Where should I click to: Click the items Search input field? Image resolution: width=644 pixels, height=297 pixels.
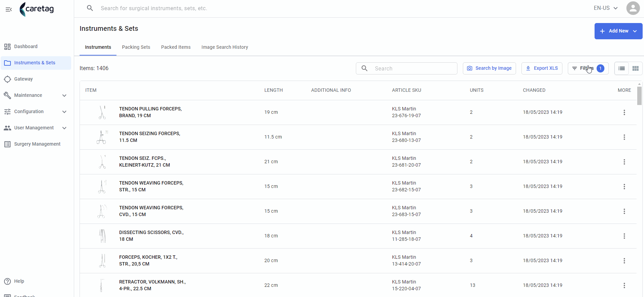(407, 68)
